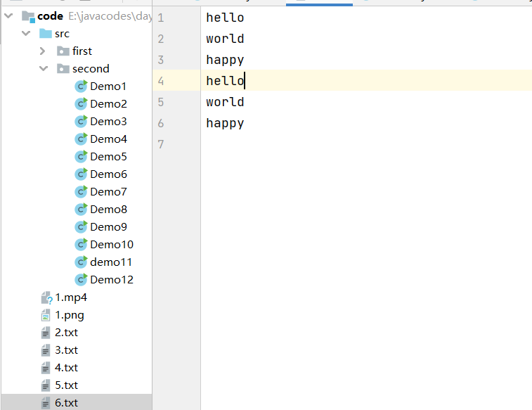
Task: Open Demo6 in the project tree
Action: (108, 174)
